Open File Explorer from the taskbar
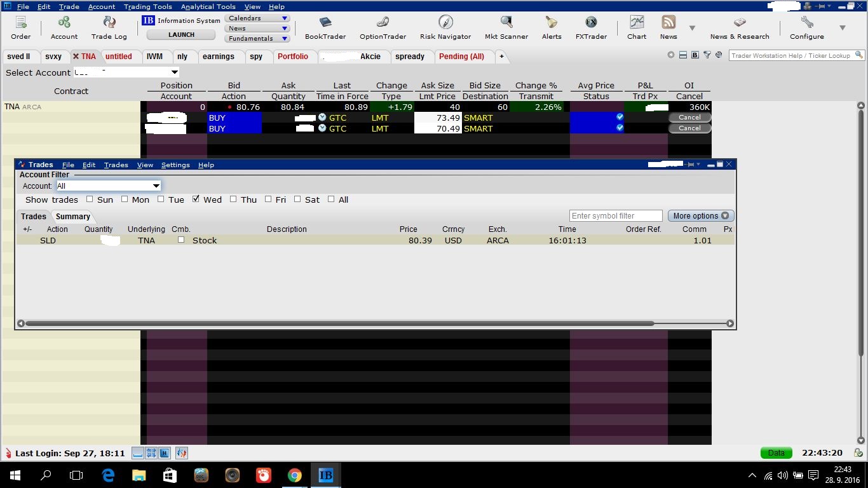Image resolution: width=868 pixels, height=488 pixels. click(x=139, y=475)
